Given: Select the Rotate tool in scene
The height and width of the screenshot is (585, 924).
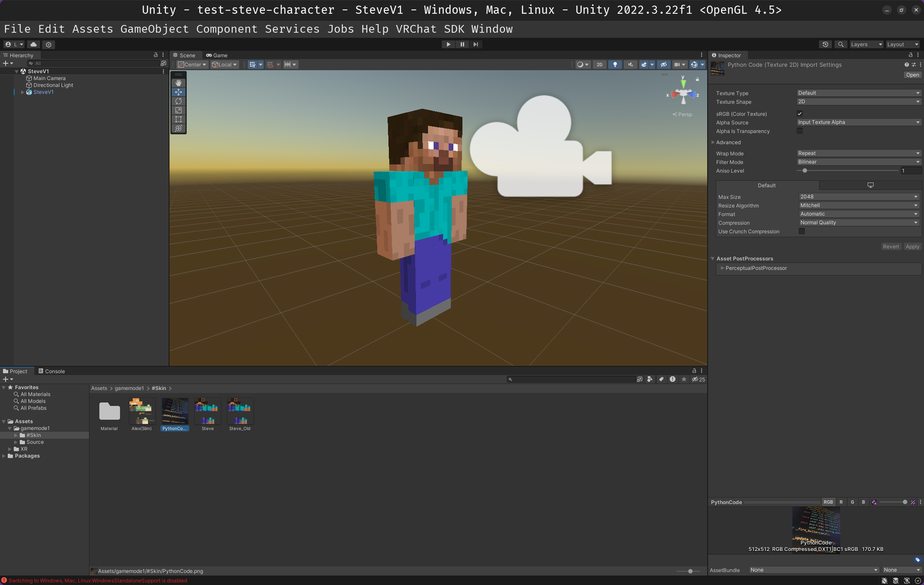Looking at the screenshot, I should tap(179, 101).
